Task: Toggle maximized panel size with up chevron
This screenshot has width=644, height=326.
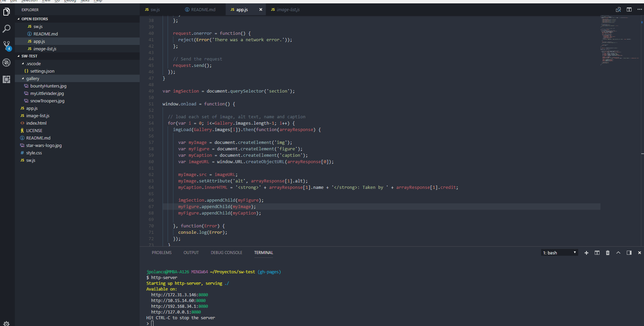Action: click(x=618, y=253)
